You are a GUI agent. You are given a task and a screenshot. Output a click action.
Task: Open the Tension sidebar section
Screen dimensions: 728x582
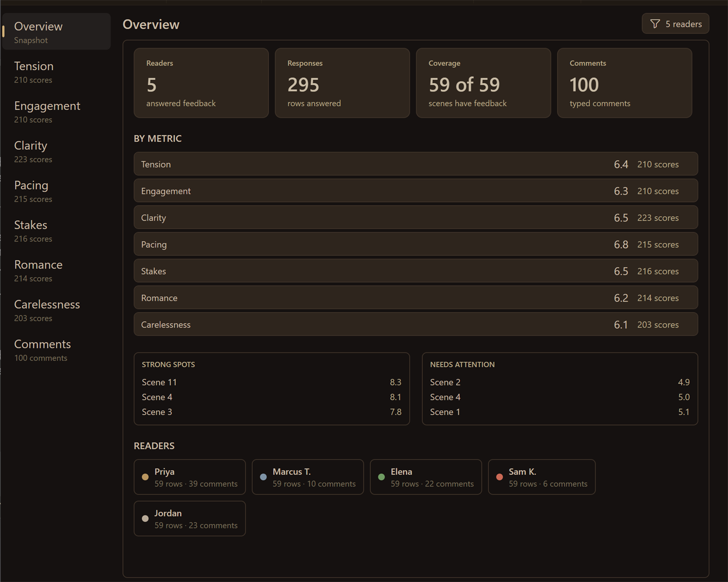pyautogui.click(x=56, y=72)
